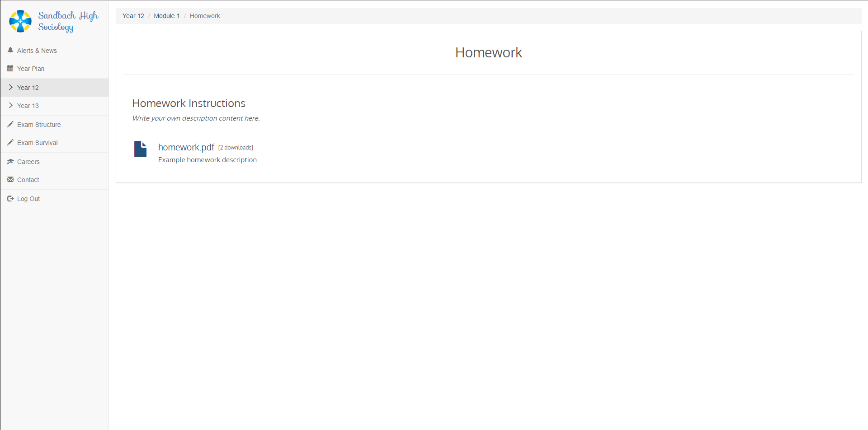The image size is (868, 430).
Task: Open the Careers page
Action: 28,162
